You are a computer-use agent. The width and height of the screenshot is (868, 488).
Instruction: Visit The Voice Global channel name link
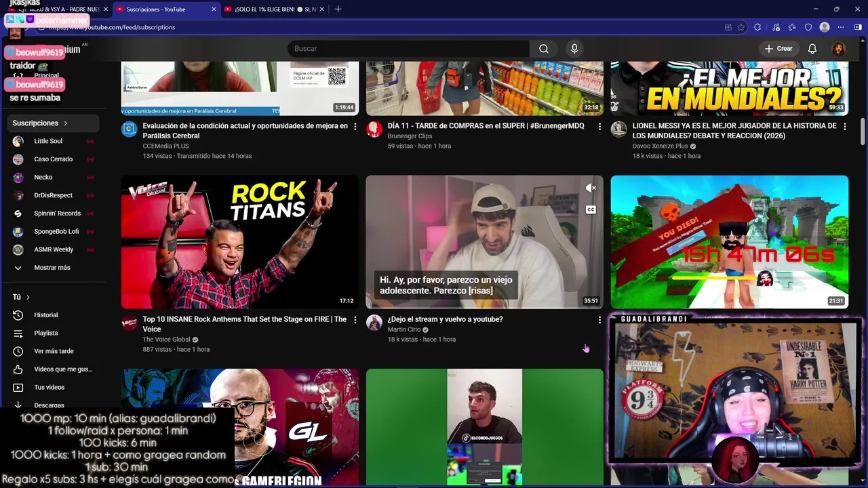166,340
